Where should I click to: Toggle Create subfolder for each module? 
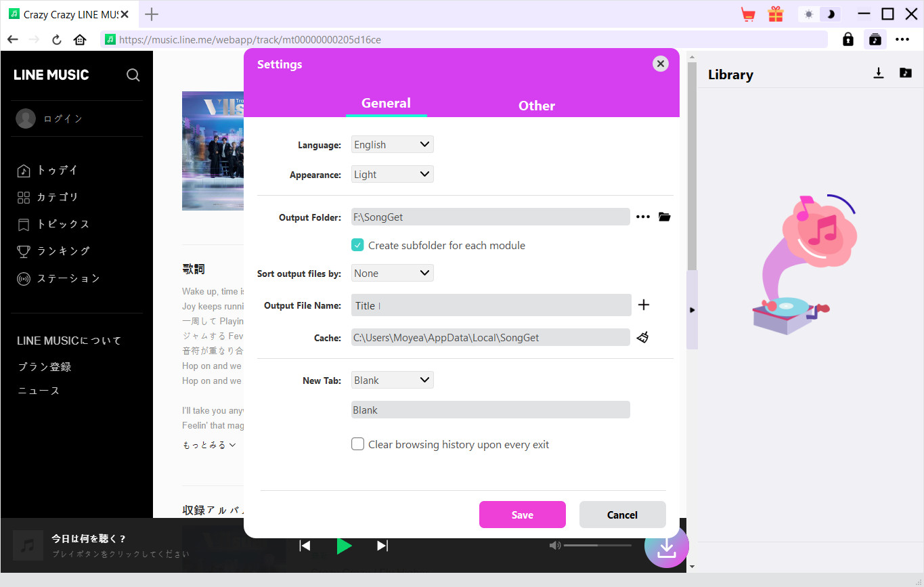tap(357, 245)
